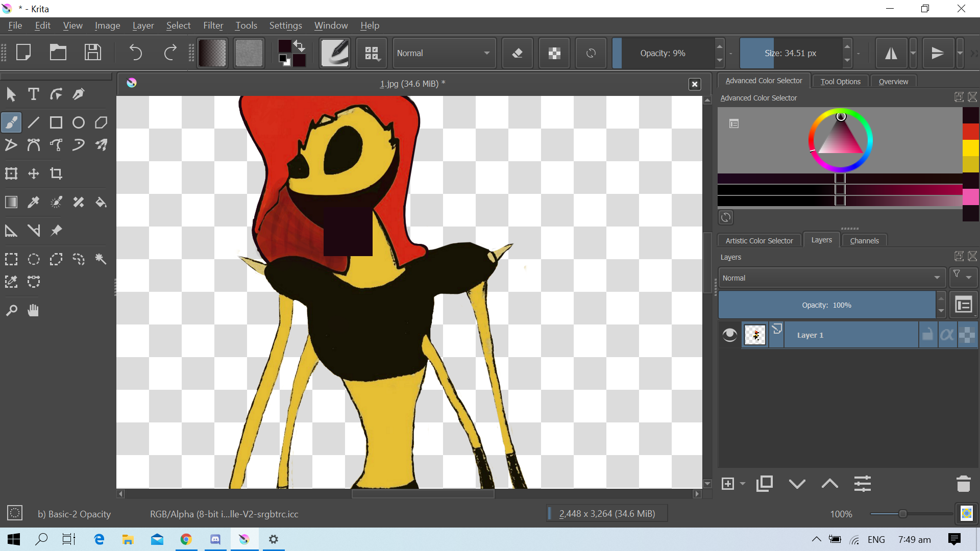Open the Filter menu
The width and height of the screenshot is (980, 551).
213,26
